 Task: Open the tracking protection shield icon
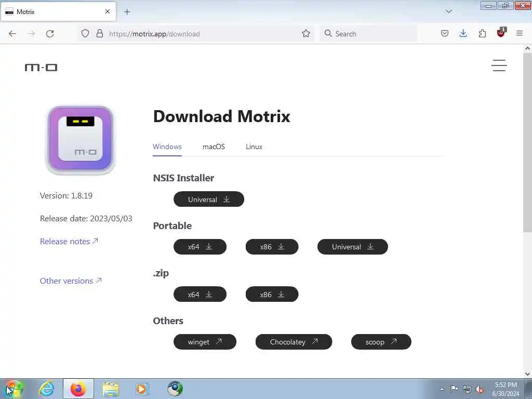(85, 33)
